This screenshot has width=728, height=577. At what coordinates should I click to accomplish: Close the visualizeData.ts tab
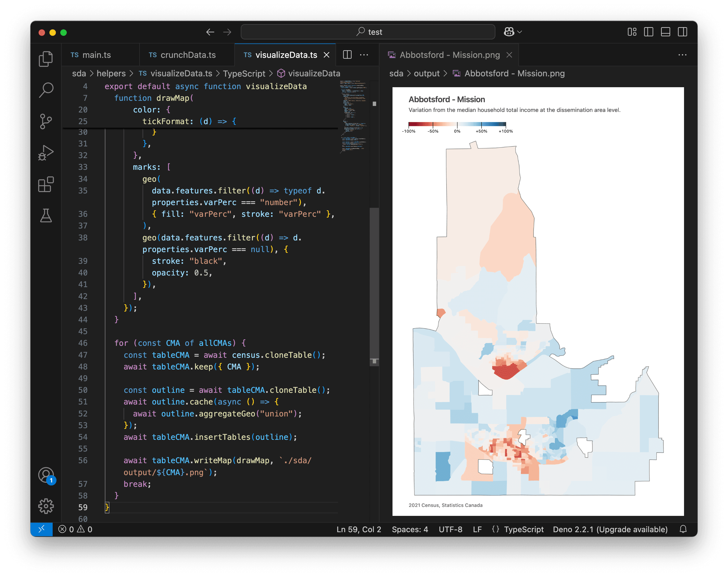click(x=326, y=55)
